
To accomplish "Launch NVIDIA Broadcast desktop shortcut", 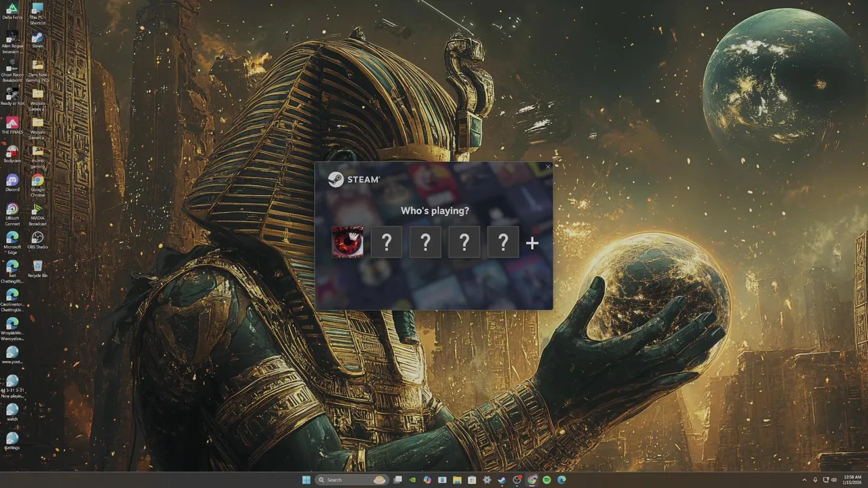I will point(38,213).
